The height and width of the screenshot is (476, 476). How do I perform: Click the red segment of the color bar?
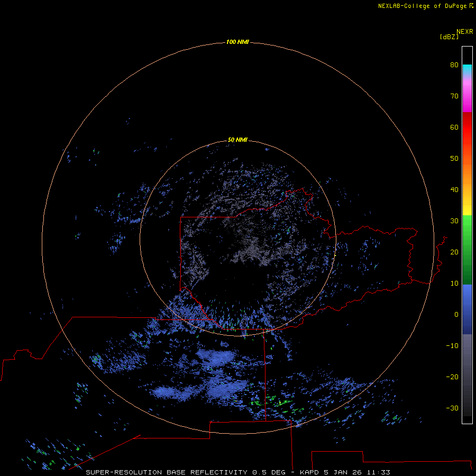click(x=467, y=127)
